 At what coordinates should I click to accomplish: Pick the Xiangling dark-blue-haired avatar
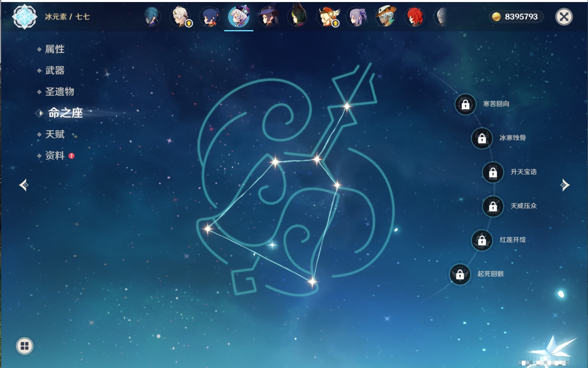[x=210, y=17]
